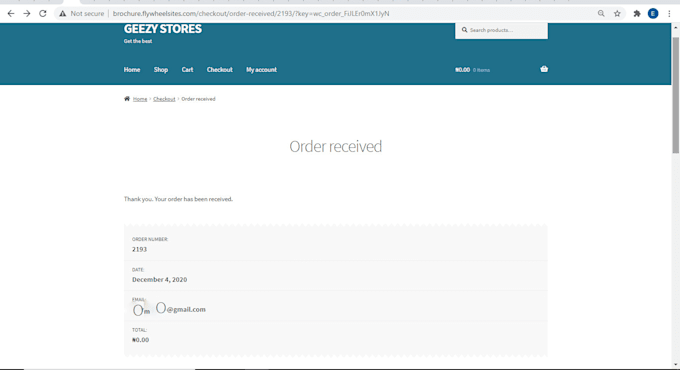Viewport: 680px width, 370px height.
Task: Open the zoom magnifier icon in address bar
Action: coord(601,13)
